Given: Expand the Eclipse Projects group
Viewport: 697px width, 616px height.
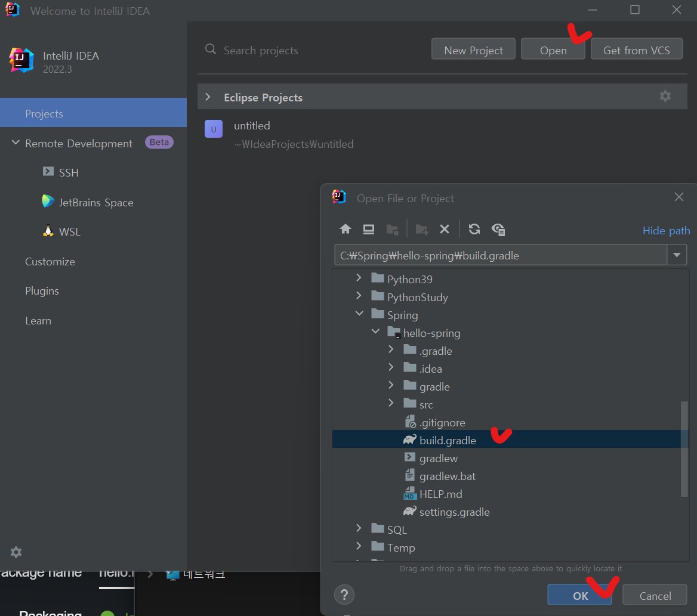Looking at the screenshot, I should pos(208,97).
